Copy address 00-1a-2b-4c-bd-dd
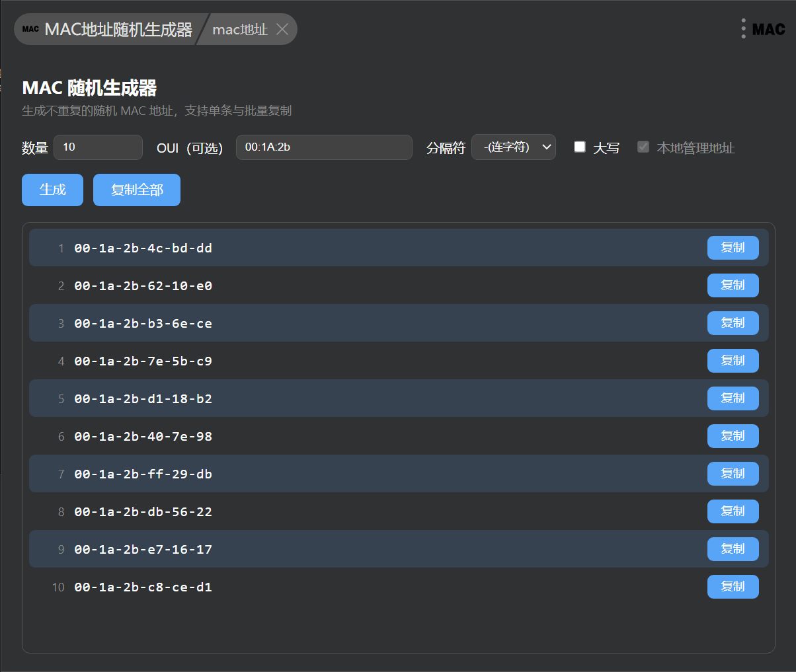The width and height of the screenshot is (796, 672). click(733, 248)
